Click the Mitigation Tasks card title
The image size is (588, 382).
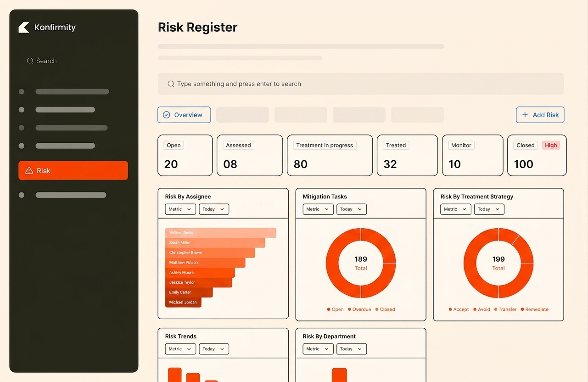pyautogui.click(x=325, y=197)
